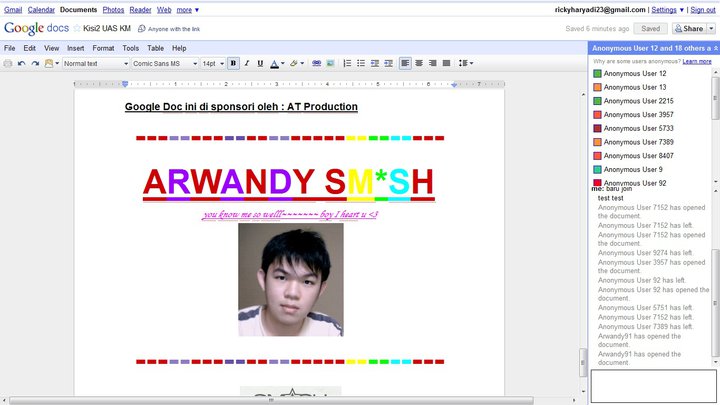Toggle Bold formatting button
The height and width of the screenshot is (405, 720).
233,63
